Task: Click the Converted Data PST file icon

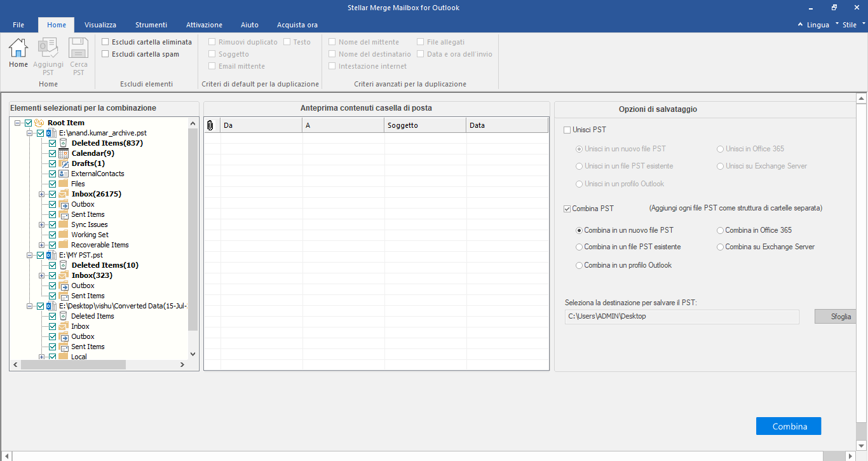Action: pos(51,306)
